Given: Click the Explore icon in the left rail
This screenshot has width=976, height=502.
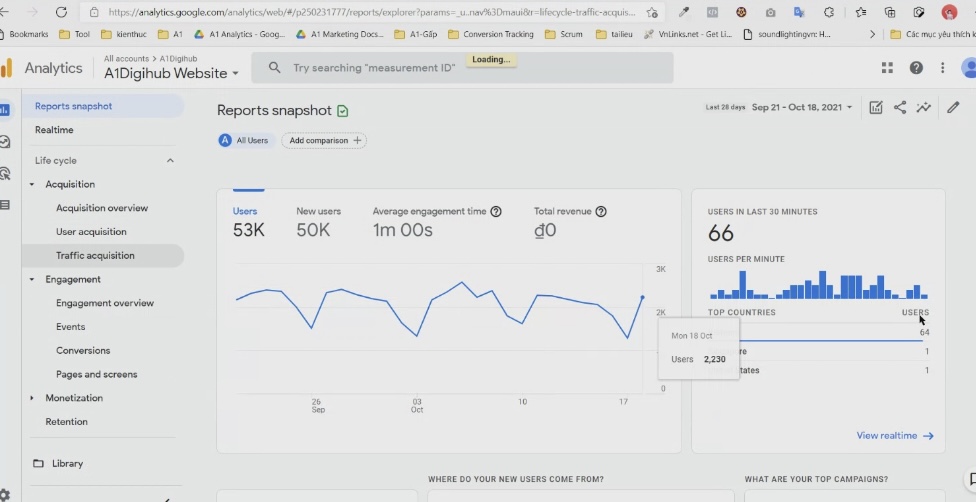Looking at the screenshot, I should (x=5, y=142).
